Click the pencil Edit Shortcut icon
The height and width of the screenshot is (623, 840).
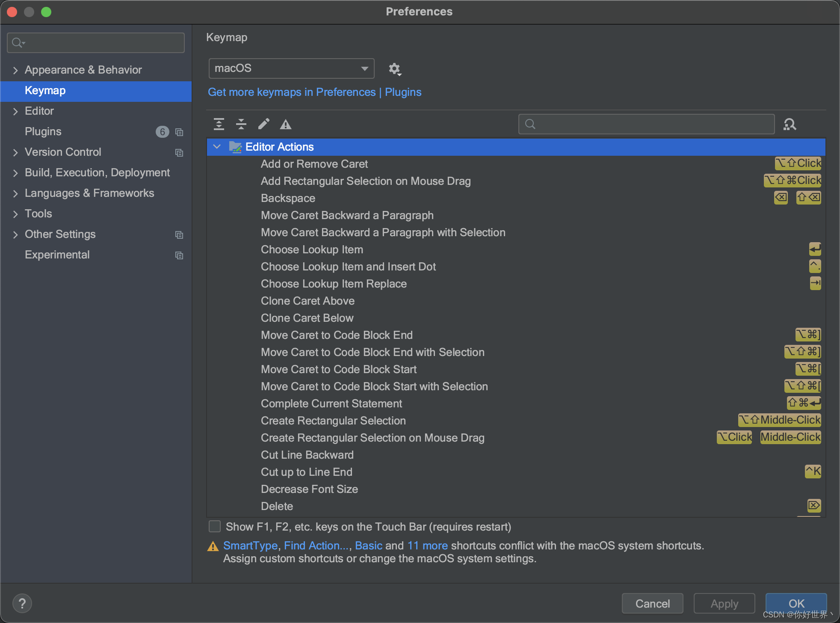(x=263, y=124)
